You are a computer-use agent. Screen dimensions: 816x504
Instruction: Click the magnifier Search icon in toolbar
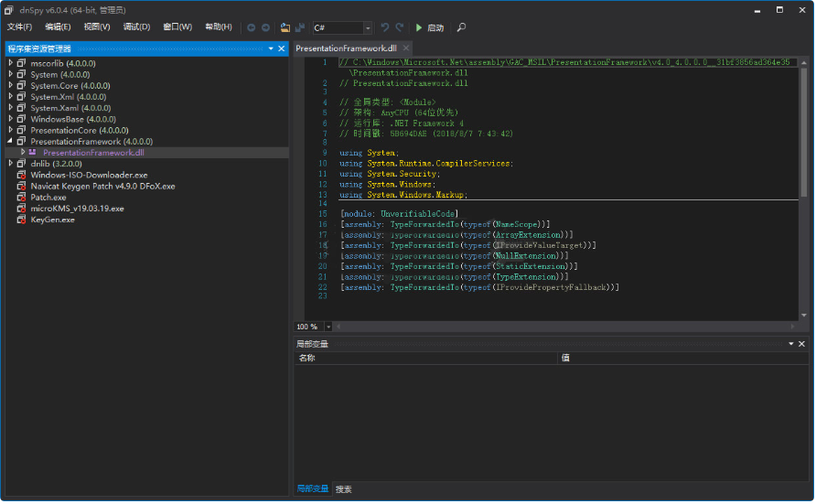coord(461,27)
